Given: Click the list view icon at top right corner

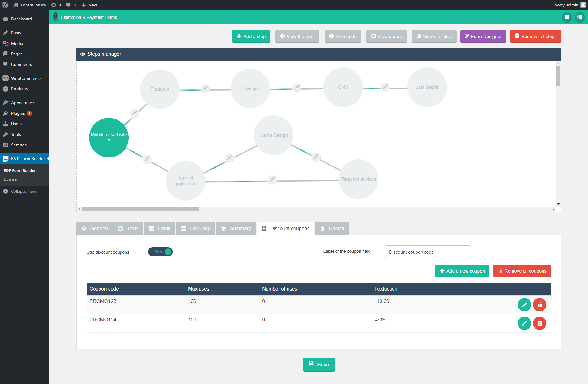Looking at the screenshot, I should (580, 17).
